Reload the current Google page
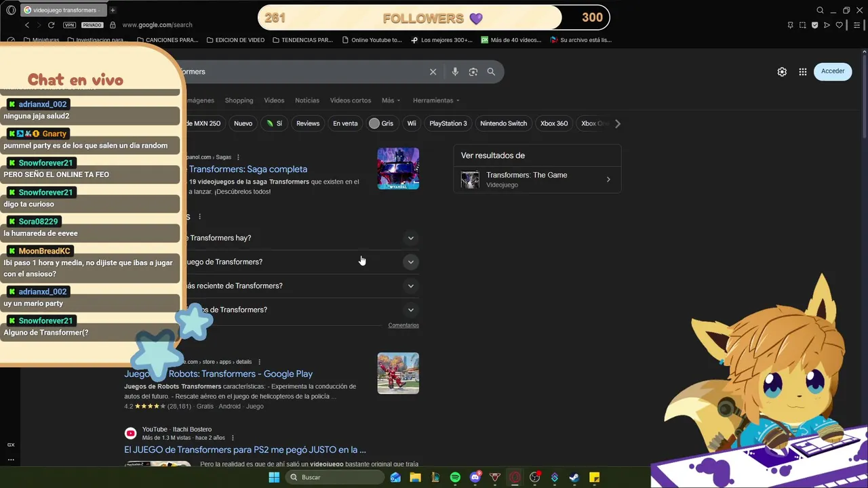The height and width of the screenshot is (488, 868). 51,25
